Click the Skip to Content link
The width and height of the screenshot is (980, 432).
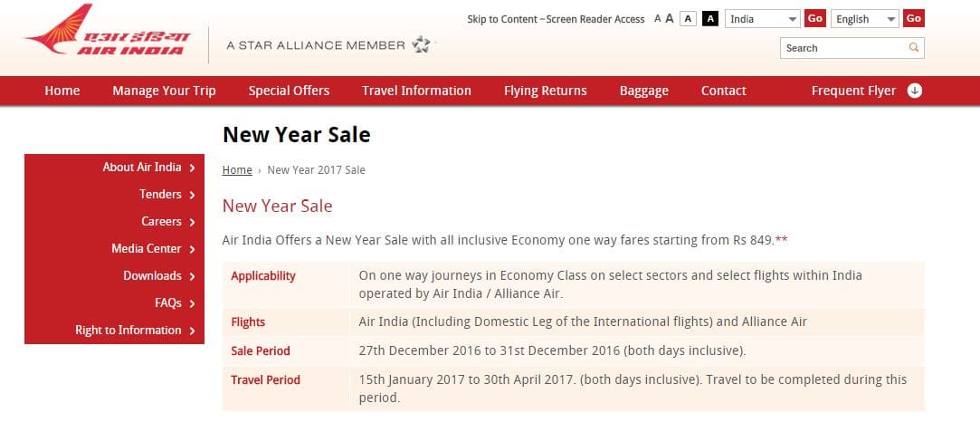[502, 19]
